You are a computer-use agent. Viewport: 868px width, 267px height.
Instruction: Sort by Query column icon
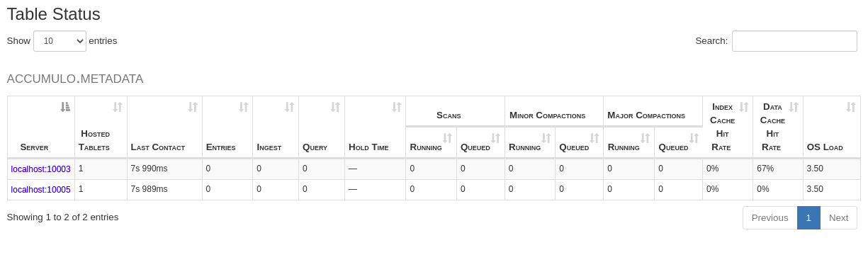(335, 107)
